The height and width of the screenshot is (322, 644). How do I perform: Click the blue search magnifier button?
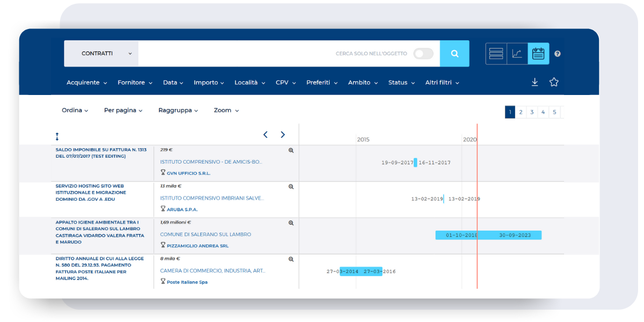coord(455,54)
